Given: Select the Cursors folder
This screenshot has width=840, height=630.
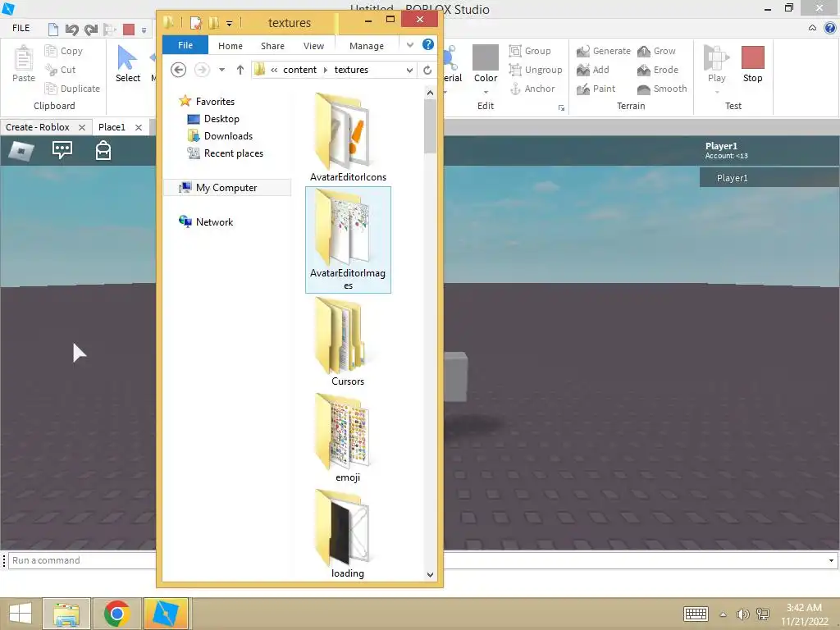Looking at the screenshot, I should (x=348, y=342).
